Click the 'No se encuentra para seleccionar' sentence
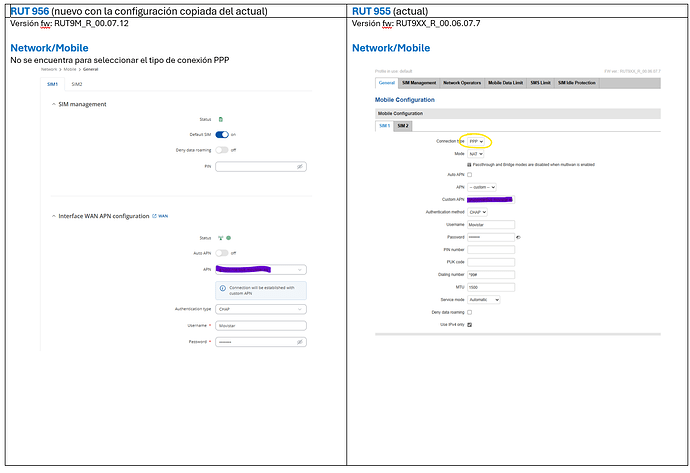The image size is (690, 473). click(120, 60)
